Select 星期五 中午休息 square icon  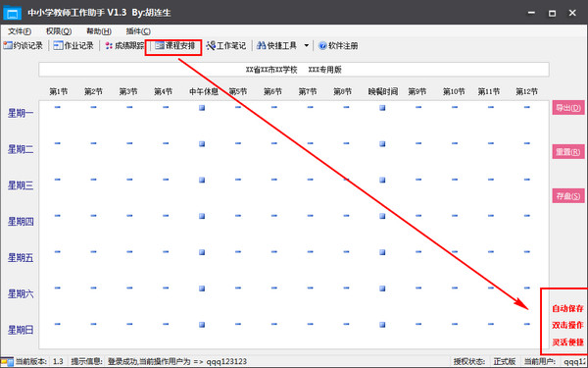point(202,252)
